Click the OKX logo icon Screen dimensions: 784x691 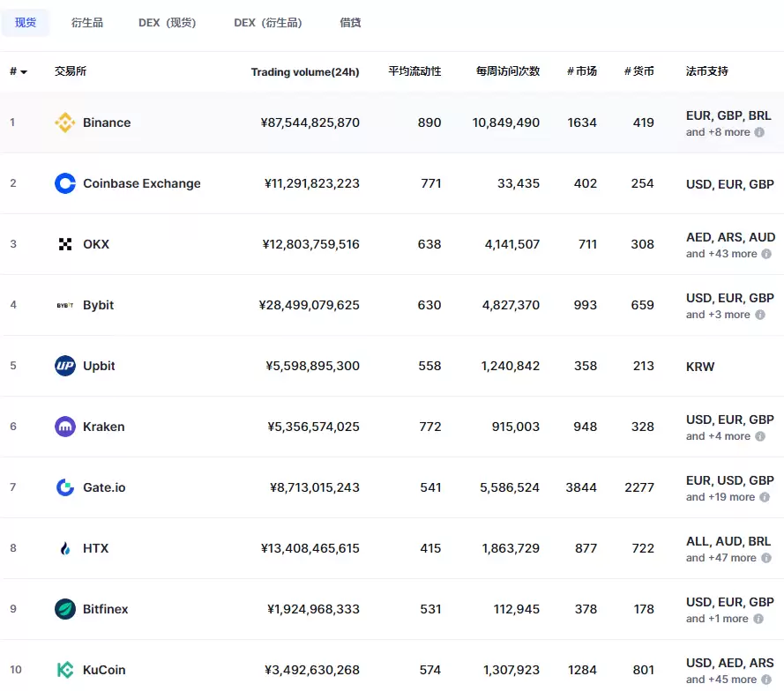point(65,244)
